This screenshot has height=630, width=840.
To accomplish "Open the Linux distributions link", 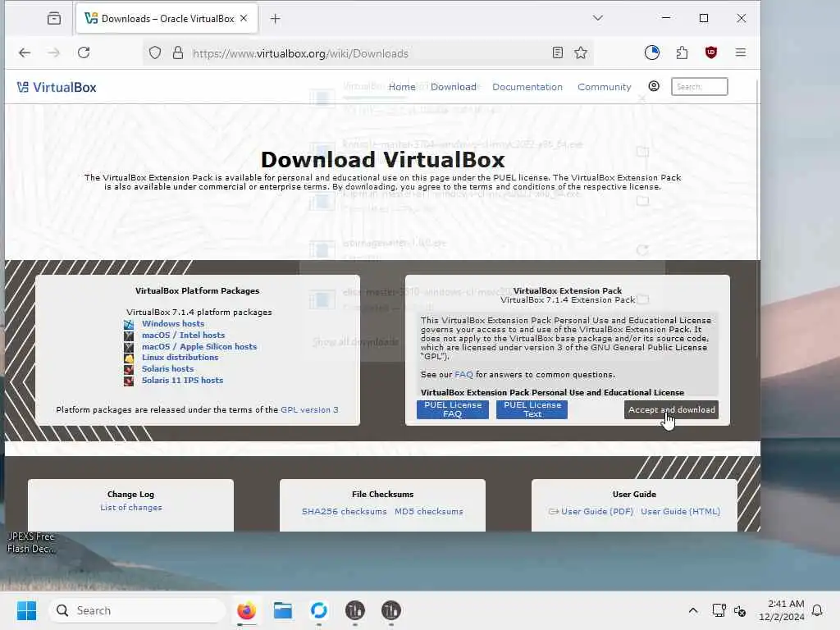I will pyautogui.click(x=180, y=358).
